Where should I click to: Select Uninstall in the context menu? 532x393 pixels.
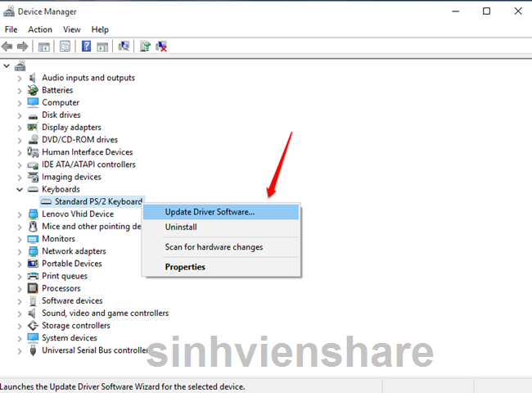tap(181, 228)
